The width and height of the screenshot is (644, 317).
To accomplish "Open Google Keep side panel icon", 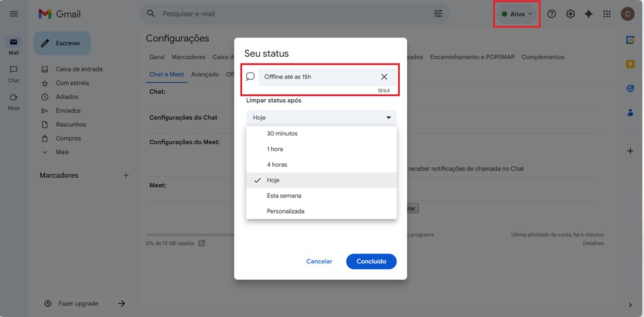I will coord(630,64).
